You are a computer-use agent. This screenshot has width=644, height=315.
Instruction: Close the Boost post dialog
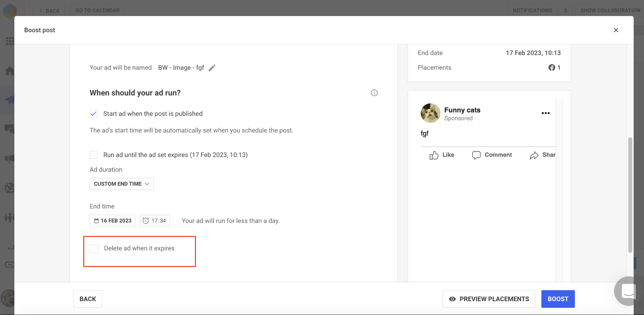[616, 30]
